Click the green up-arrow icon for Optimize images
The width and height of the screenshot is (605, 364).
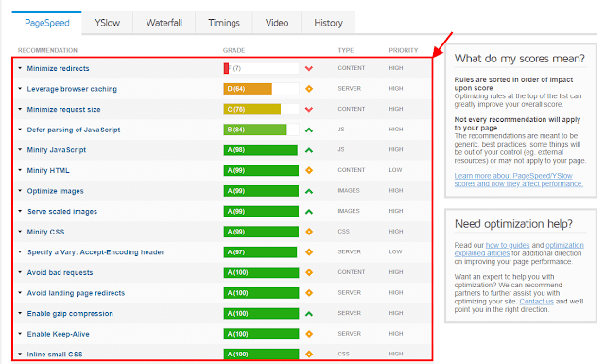[309, 191]
